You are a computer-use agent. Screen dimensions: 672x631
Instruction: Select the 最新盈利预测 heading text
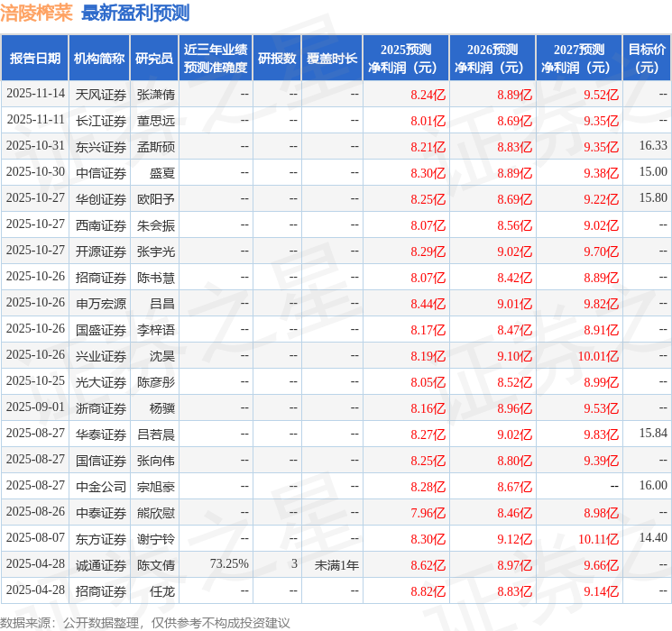(x=135, y=13)
